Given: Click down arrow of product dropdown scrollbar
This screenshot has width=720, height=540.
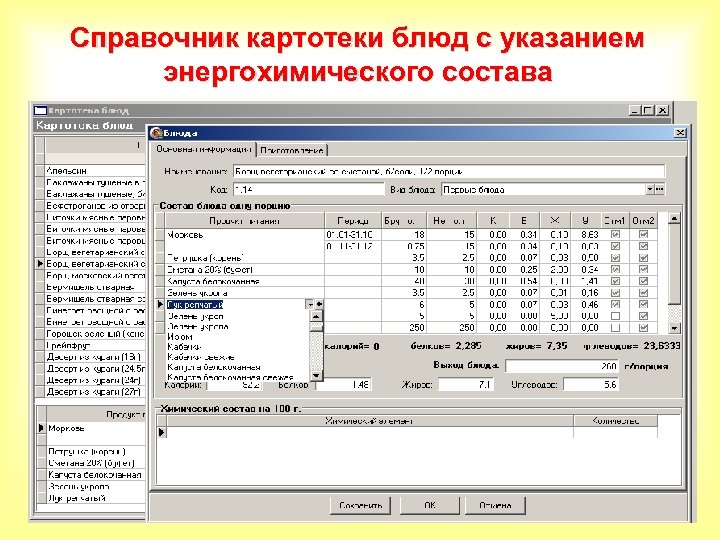Looking at the screenshot, I should pyautogui.click(x=316, y=375).
